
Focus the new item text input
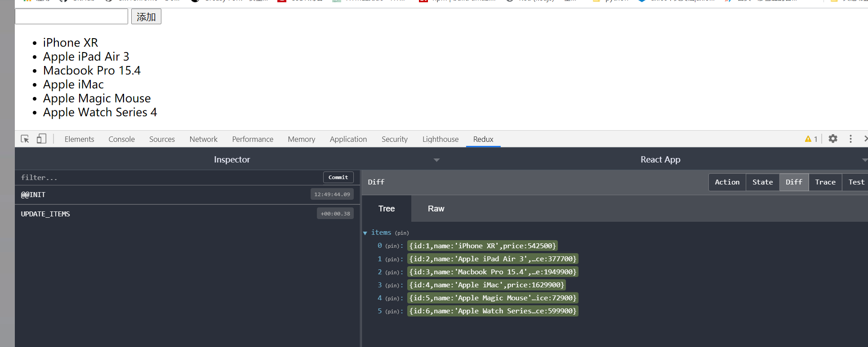71,17
